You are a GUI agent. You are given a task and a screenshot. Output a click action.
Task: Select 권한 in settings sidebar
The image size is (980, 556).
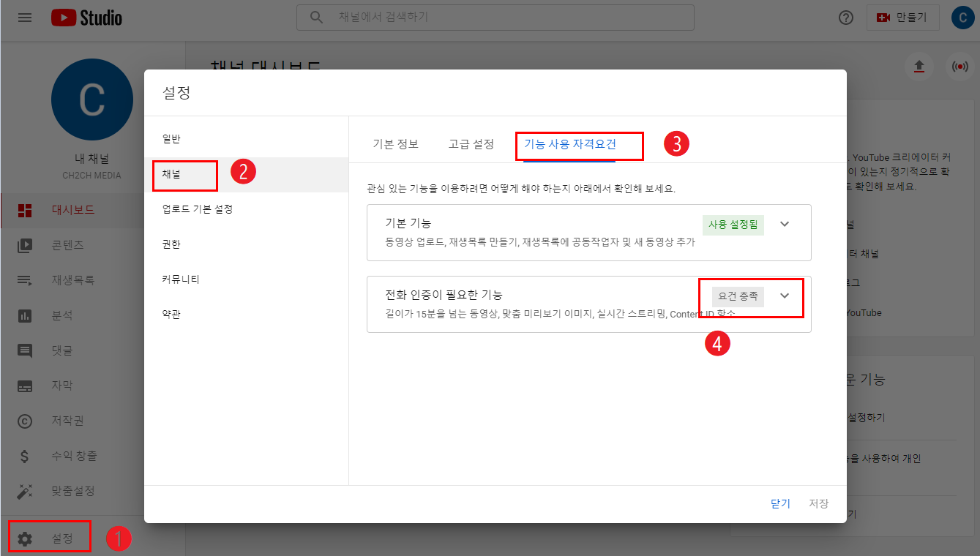point(171,244)
